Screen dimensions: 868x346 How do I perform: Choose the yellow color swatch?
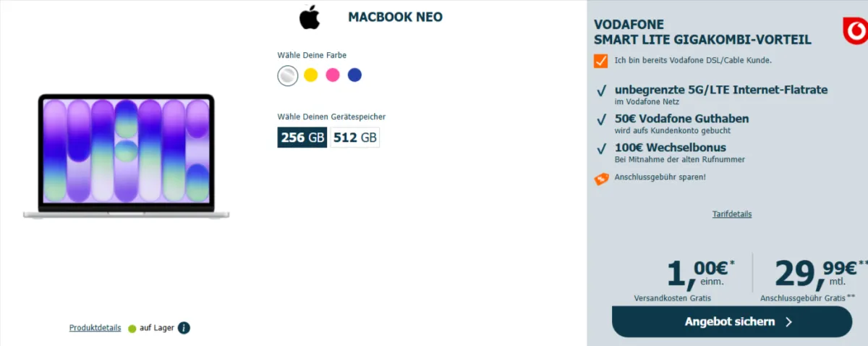tap(311, 75)
